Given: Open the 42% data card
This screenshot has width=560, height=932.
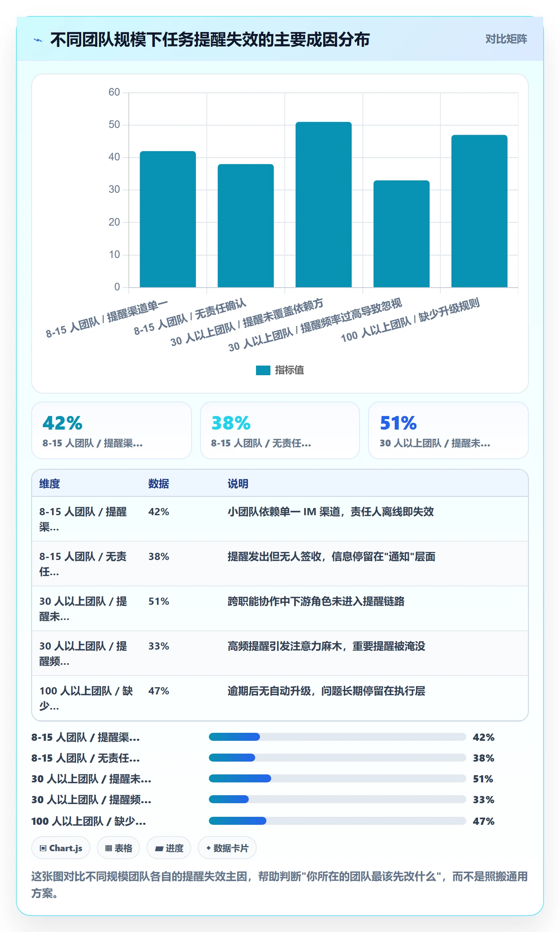Looking at the screenshot, I should (x=112, y=430).
